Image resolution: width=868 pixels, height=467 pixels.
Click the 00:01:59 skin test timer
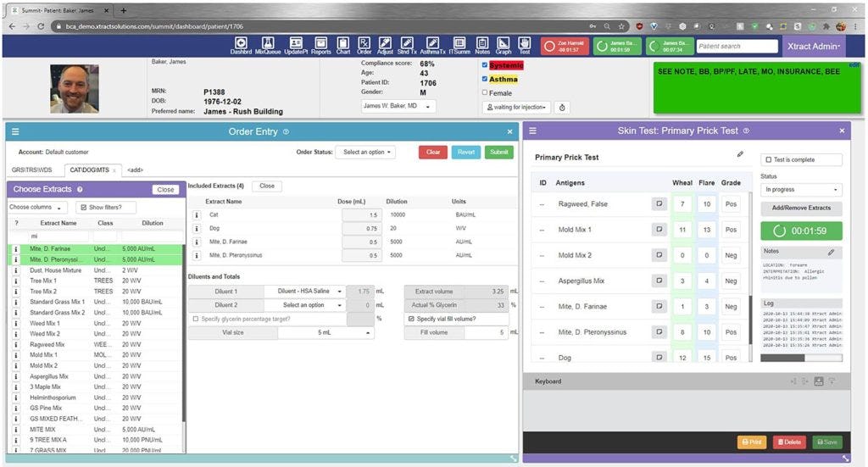coord(801,231)
